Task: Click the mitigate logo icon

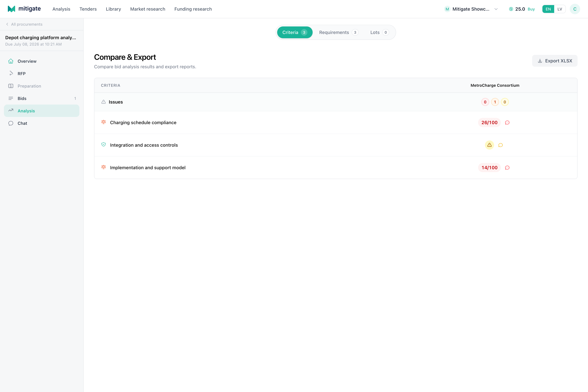Action: click(x=11, y=9)
